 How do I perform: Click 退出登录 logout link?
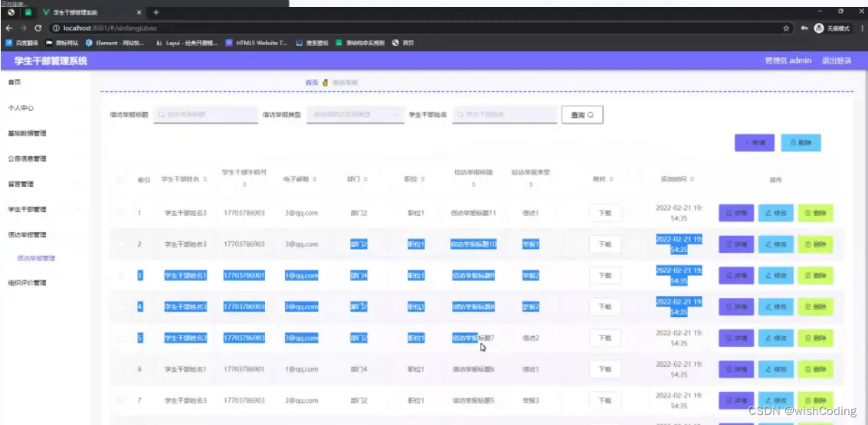(x=837, y=60)
